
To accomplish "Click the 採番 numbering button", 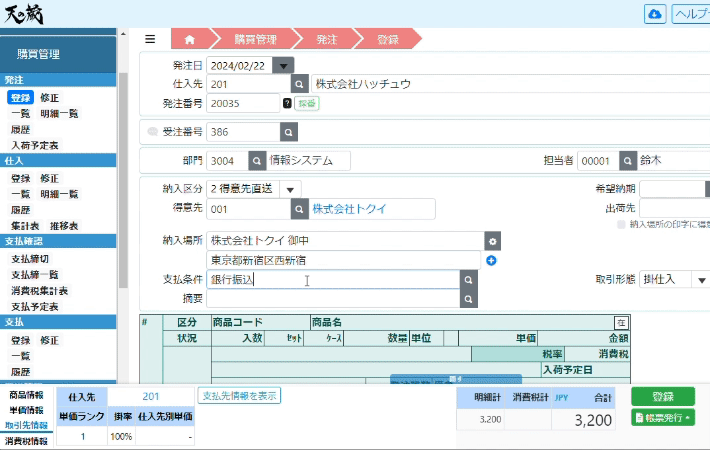I will pyautogui.click(x=307, y=103).
